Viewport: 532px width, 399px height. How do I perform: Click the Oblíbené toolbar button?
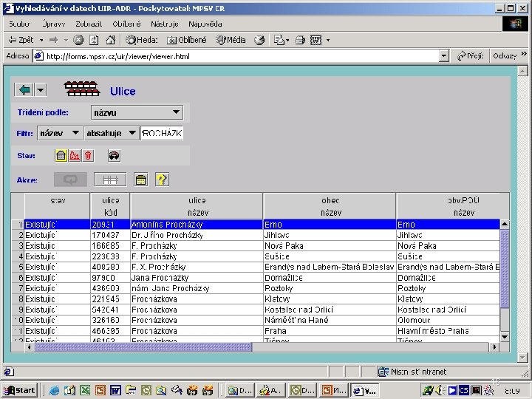click(187, 40)
